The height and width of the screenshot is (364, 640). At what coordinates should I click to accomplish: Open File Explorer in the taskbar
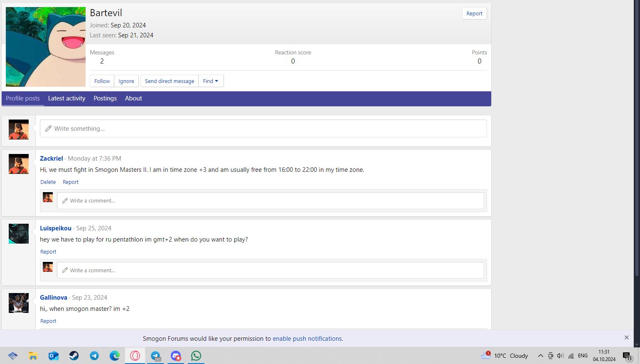[33, 356]
